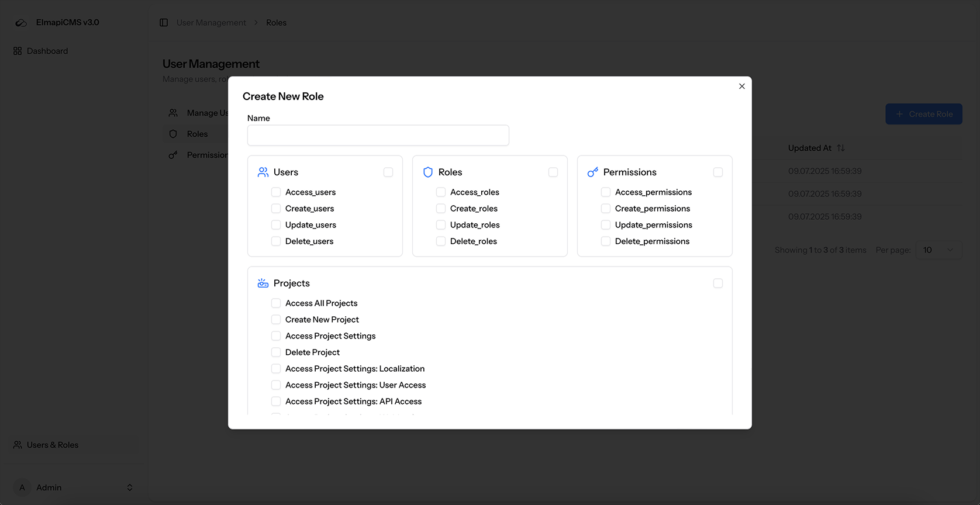Image resolution: width=980 pixels, height=505 pixels.
Task: Click the Users & Roles people icon
Action: coord(18,445)
